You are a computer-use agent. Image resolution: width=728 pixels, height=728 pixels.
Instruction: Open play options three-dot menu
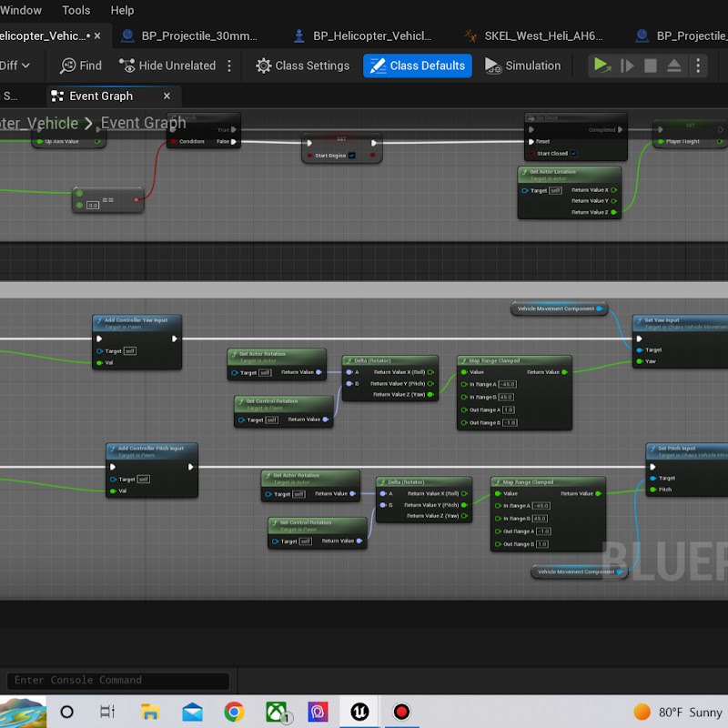[698, 66]
